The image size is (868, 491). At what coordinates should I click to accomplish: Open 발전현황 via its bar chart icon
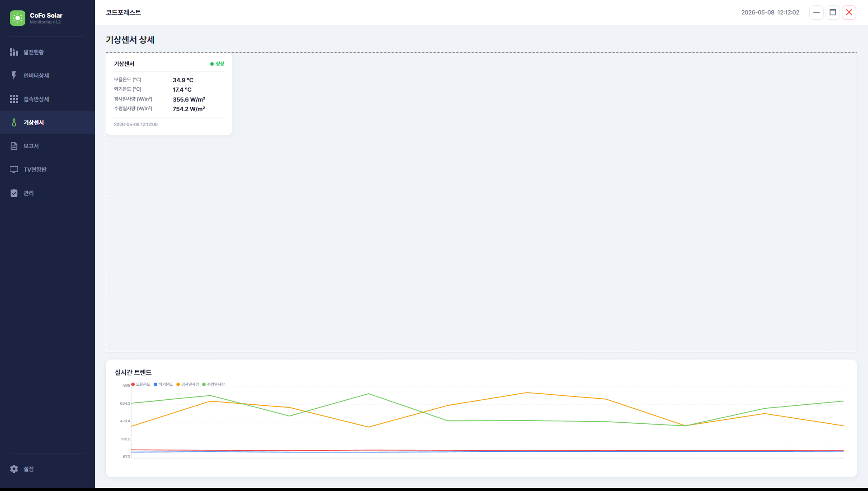coord(14,52)
